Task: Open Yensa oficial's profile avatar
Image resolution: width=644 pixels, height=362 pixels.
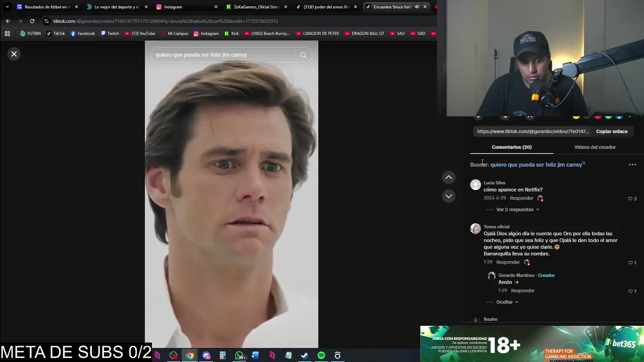Action: pyautogui.click(x=475, y=229)
